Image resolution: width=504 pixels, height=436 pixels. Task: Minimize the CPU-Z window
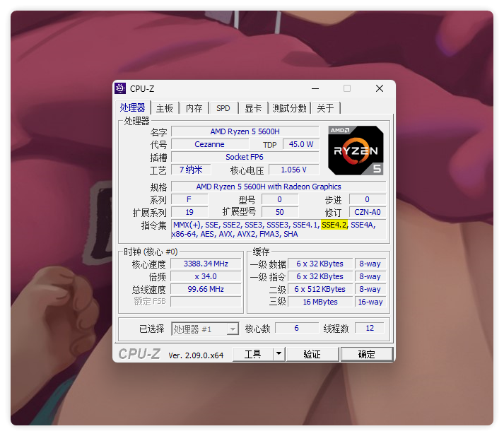pos(315,88)
